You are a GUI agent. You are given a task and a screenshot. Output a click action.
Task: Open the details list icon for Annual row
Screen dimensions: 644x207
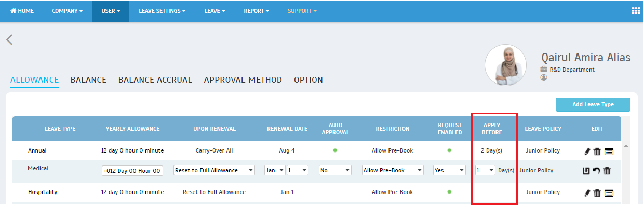click(x=609, y=151)
